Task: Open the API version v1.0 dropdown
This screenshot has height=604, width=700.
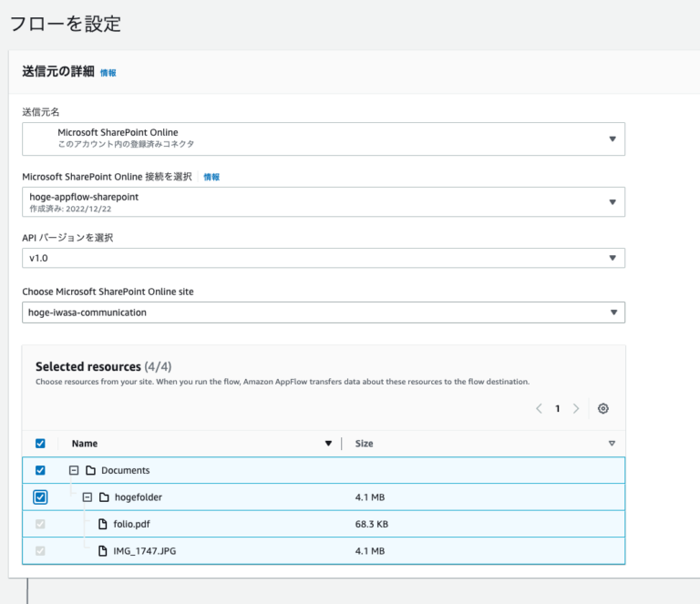Action: click(324, 258)
